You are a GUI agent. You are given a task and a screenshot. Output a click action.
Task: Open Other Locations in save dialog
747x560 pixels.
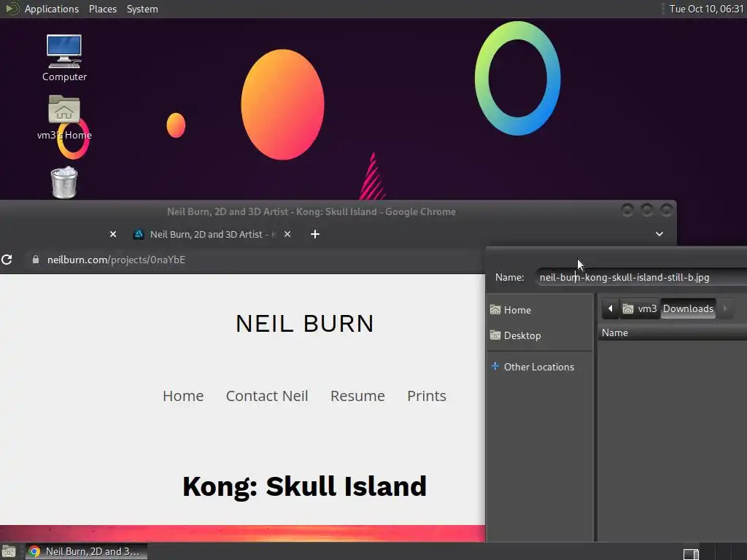pos(539,367)
